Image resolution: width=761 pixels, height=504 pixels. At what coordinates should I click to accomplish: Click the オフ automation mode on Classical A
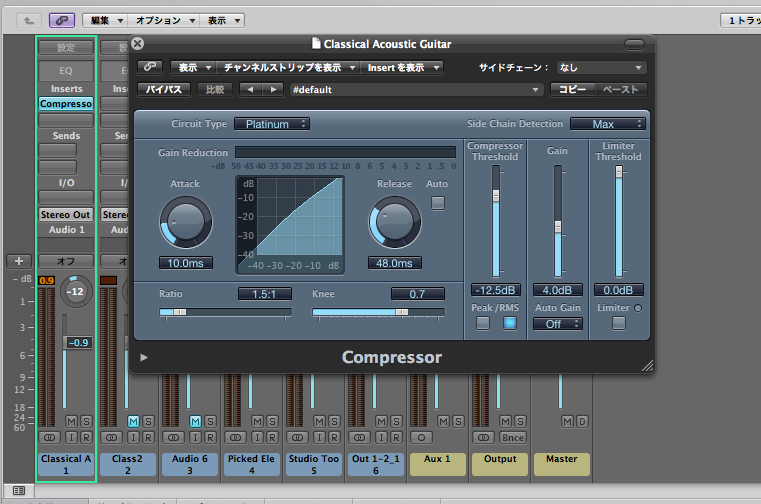click(66, 261)
